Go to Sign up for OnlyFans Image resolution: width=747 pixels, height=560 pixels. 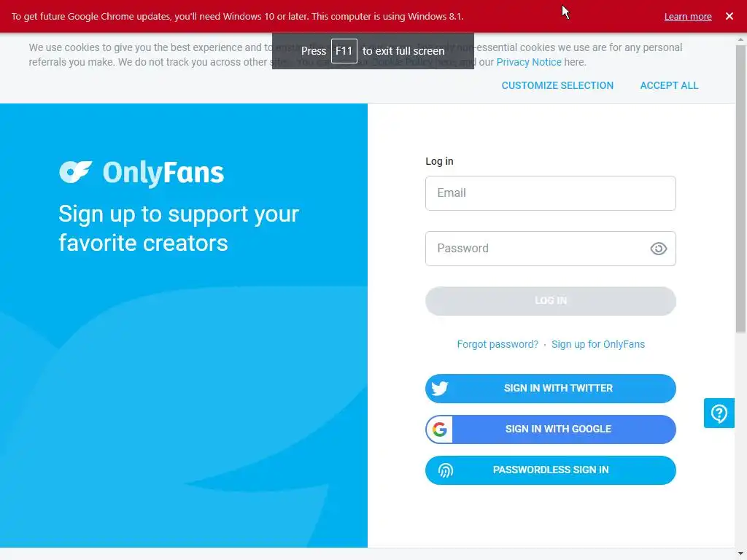click(x=598, y=344)
